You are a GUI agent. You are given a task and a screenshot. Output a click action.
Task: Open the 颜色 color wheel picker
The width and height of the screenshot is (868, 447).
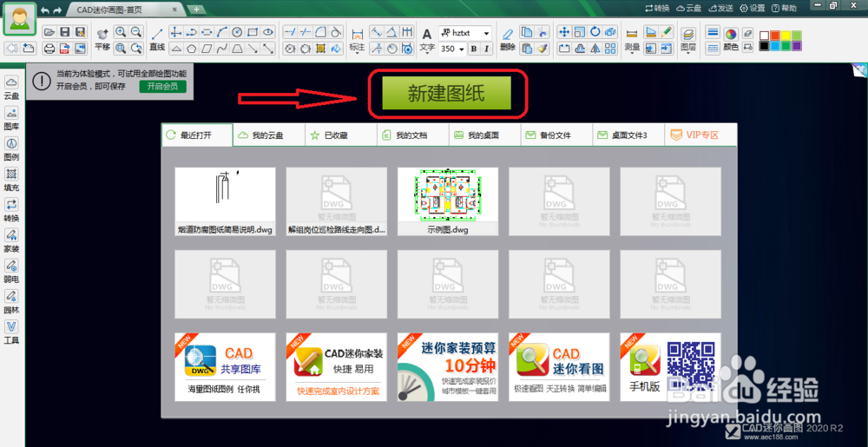point(731,39)
